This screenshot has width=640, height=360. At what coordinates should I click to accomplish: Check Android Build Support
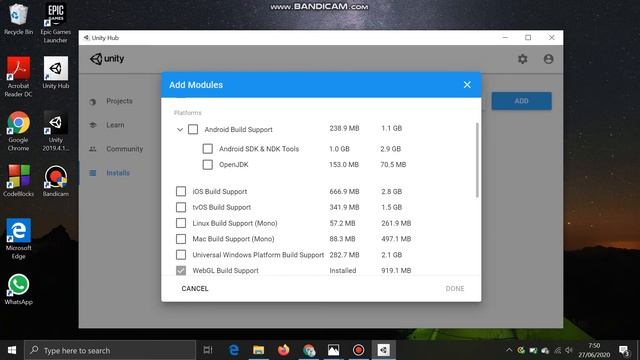click(x=193, y=129)
